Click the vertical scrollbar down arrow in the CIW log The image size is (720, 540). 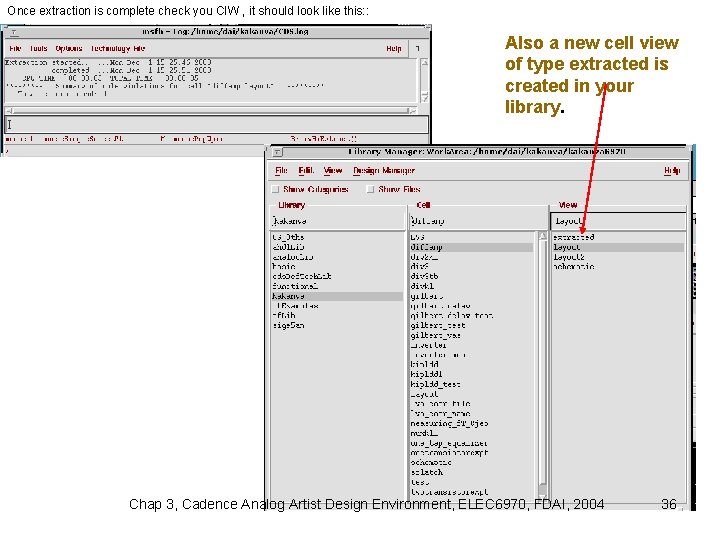tap(425, 97)
